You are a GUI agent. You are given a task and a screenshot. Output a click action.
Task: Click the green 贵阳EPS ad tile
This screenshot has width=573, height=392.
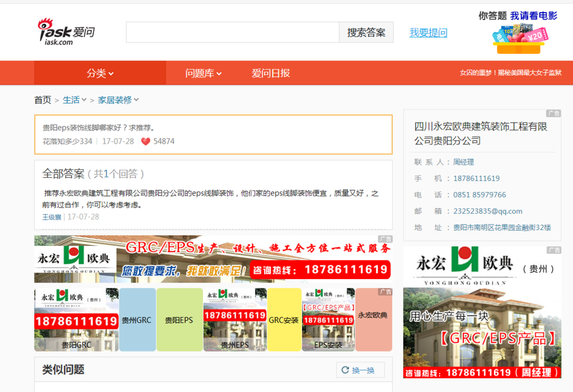tap(179, 320)
